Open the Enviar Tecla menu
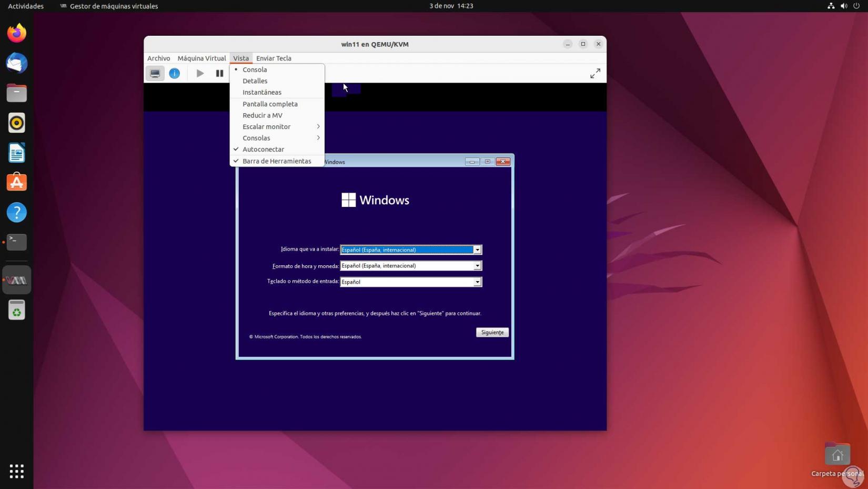Image resolution: width=868 pixels, height=489 pixels. pyautogui.click(x=274, y=58)
